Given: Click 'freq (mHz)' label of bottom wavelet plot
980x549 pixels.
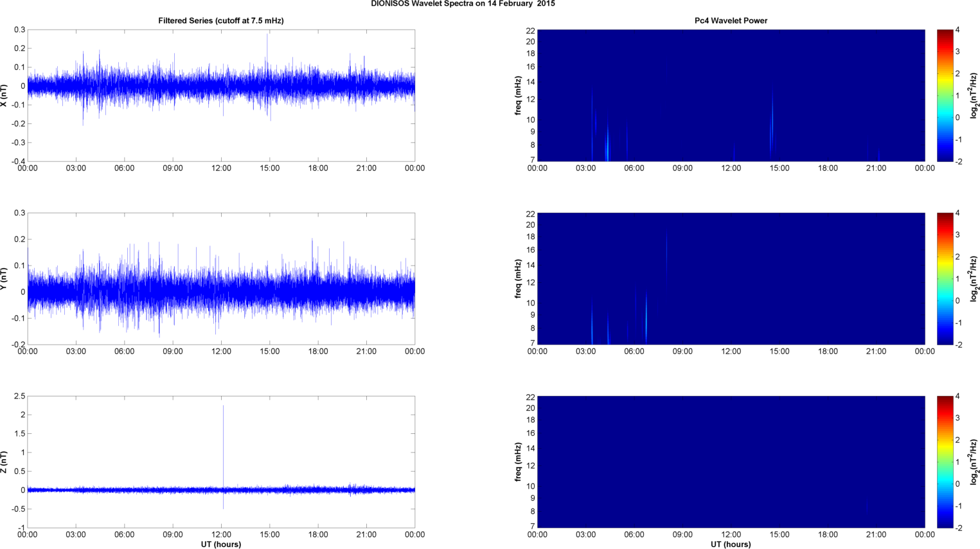Looking at the screenshot, I should pos(517,462).
